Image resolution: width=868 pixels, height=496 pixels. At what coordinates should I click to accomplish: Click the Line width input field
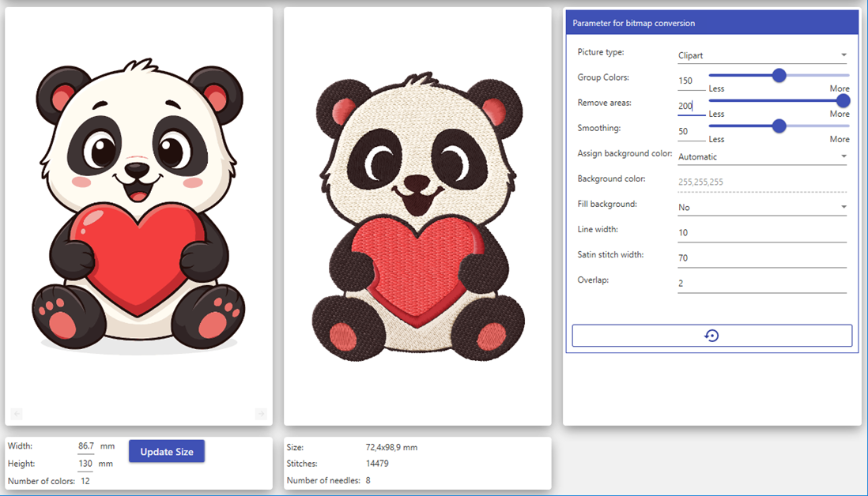(761, 232)
